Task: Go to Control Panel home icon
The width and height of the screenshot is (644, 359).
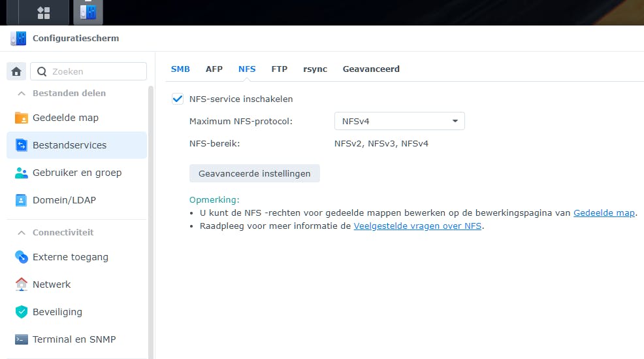Action: 17,71
